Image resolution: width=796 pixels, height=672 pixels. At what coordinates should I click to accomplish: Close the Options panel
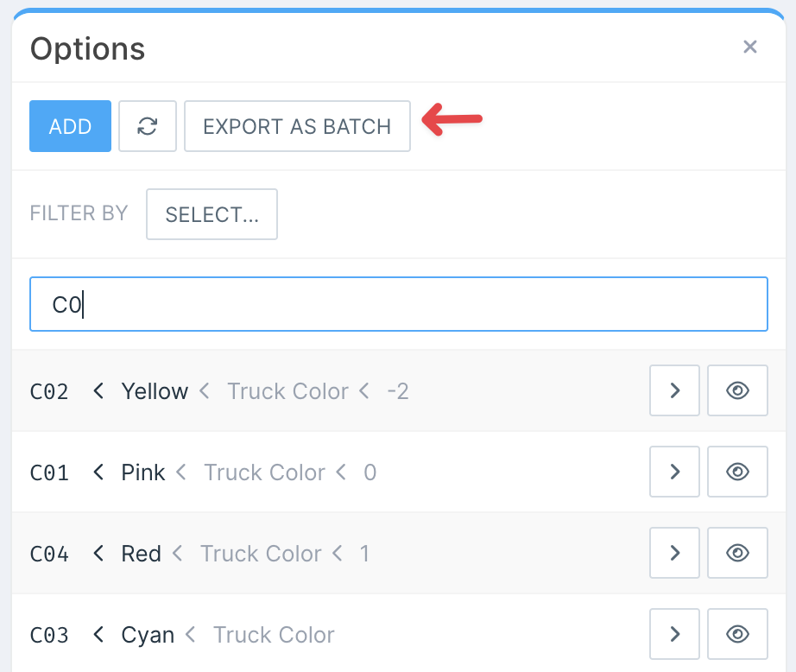click(749, 48)
